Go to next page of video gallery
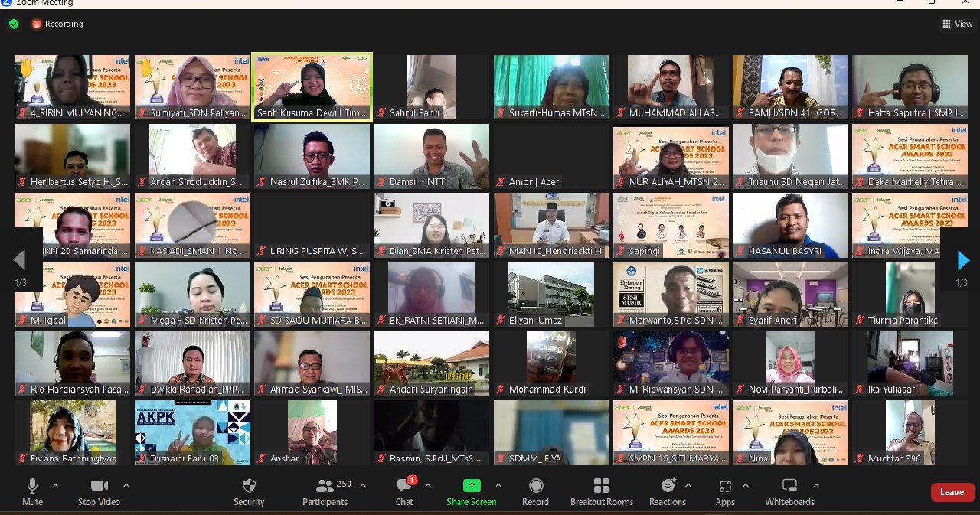Viewport: 980px width, 515px height. [x=963, y=261]
